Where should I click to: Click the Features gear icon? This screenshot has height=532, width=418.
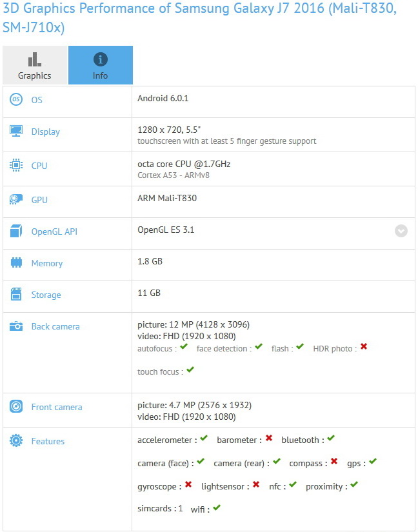pyautogui.click(x=16, y=440)
